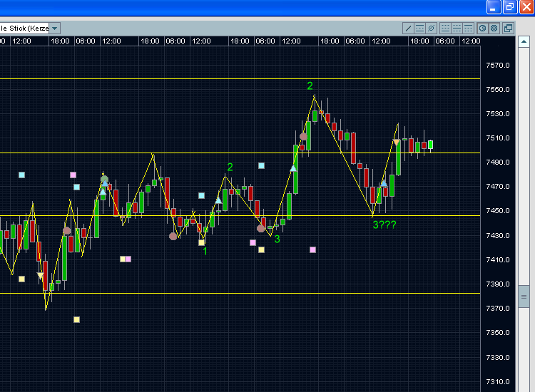Click the dropdown arrow beside Candle Stick

point(55,29)
